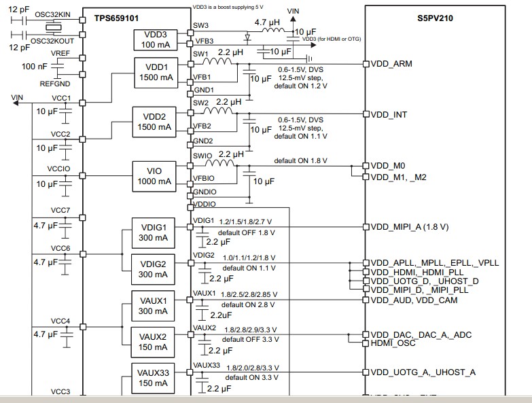Image resolution: width=532 pixels, height=403 pixels.
Task: Click the REFGND label
Action: (x=55, y=84)
